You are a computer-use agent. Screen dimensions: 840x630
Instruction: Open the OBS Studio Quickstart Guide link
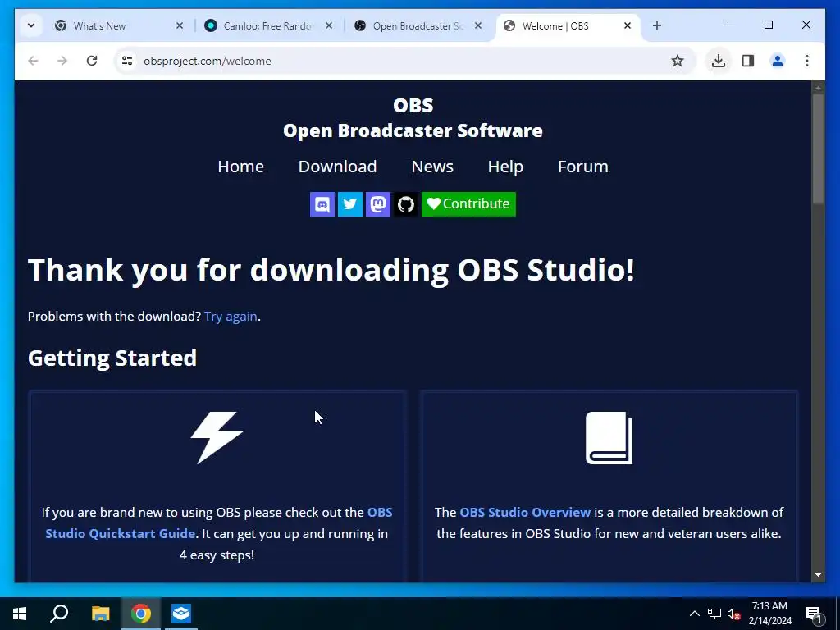[218, 523]
